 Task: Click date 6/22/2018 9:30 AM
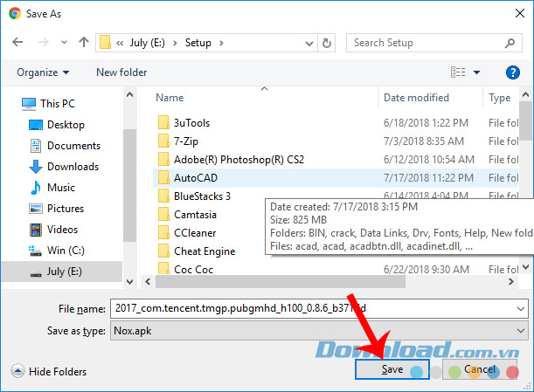(x=426, y=270)
